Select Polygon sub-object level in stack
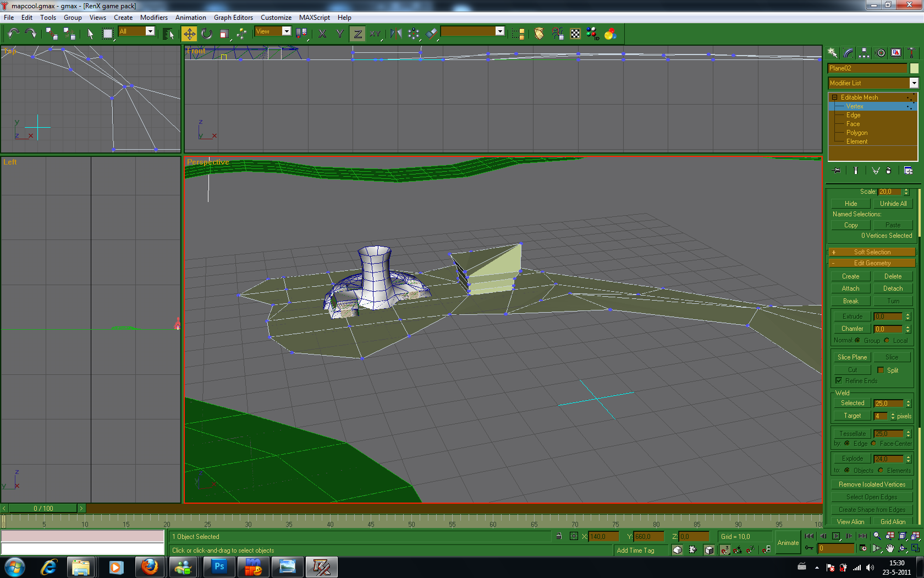 pos(857,133)
